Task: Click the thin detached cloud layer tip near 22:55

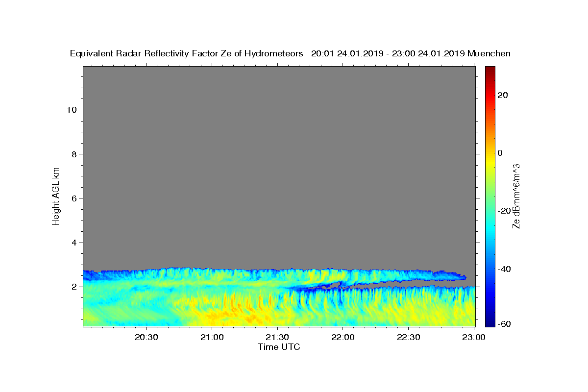Action: coord(461,277)
